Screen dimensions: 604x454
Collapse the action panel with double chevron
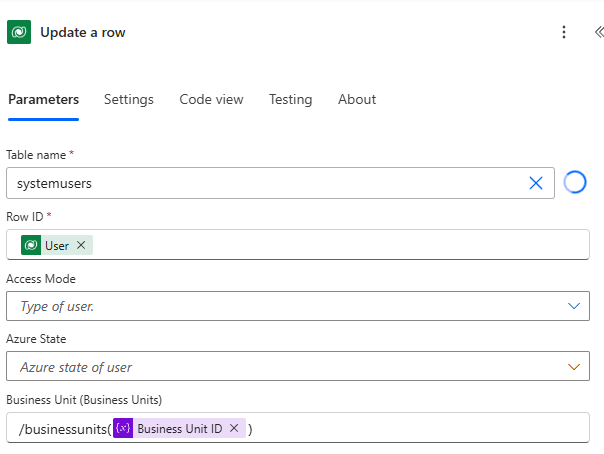597,32
